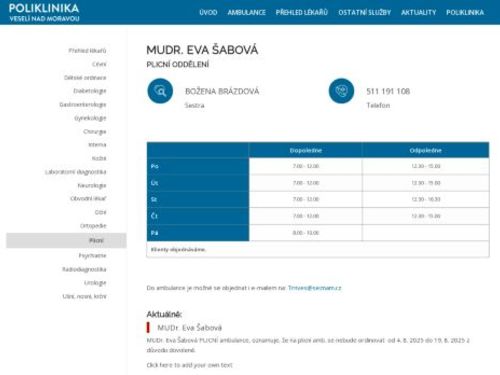
Task: Click the e-mail address link below the table
Action: (x=315, y=288)
